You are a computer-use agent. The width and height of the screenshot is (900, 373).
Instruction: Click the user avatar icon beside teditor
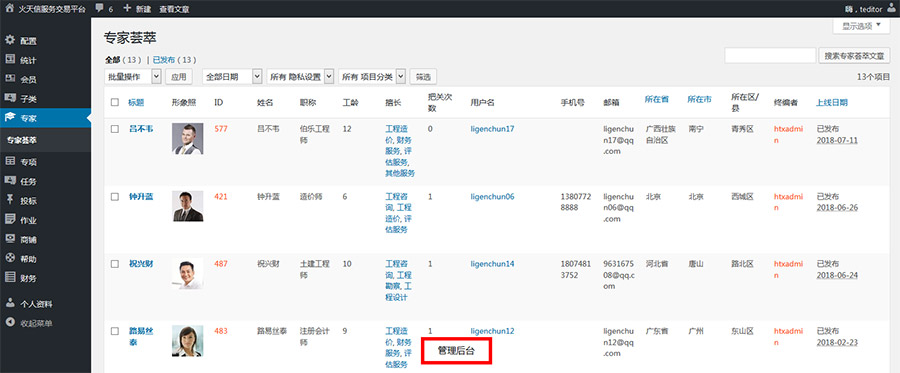891,9
